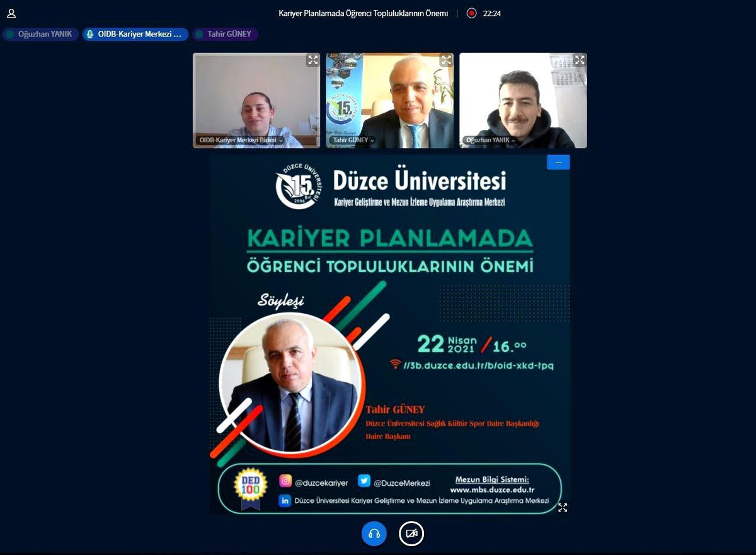756x555 pixels.
Task: Select the Oğuzhan YANIK talker pill
Action: point(41,35)
